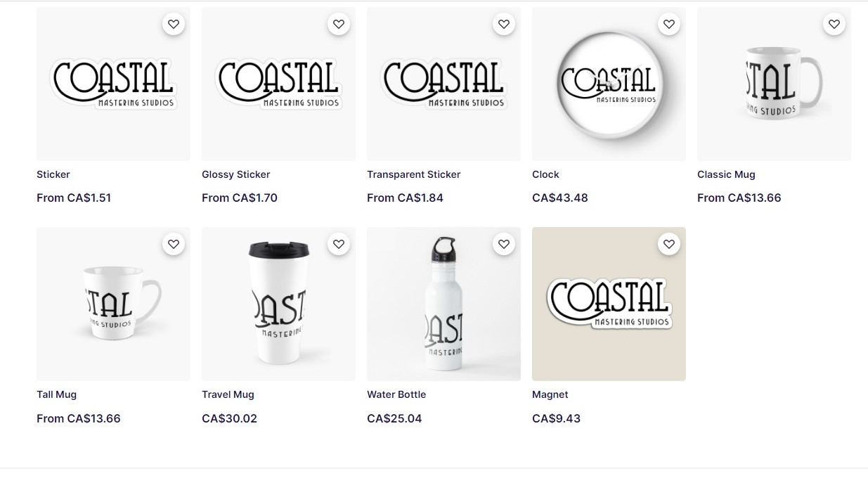The width and height of the screenshot is (868, 478).
Task: Favorite the Travel Mug with heart icon
Action: [339, 244]
